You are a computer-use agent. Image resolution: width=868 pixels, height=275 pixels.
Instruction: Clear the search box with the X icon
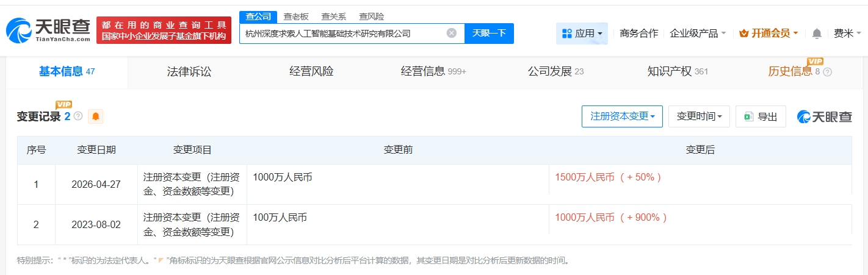tap(451, 33)
